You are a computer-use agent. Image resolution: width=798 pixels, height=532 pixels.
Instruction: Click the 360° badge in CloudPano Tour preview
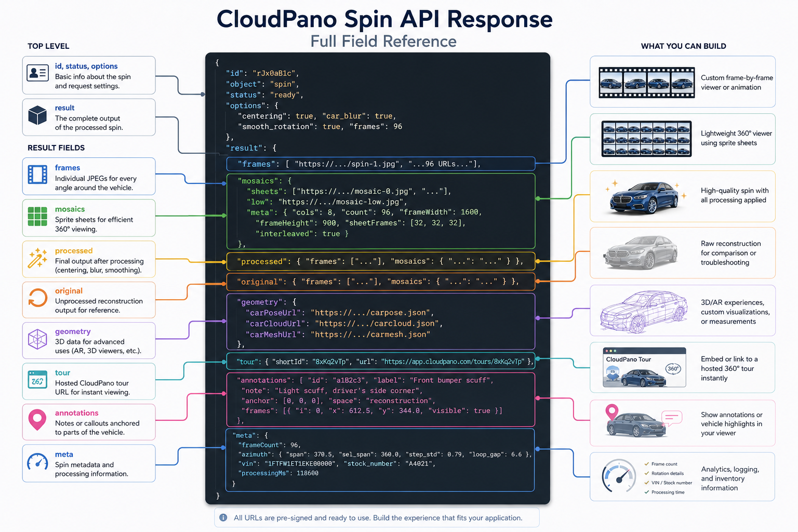[673, 368]
